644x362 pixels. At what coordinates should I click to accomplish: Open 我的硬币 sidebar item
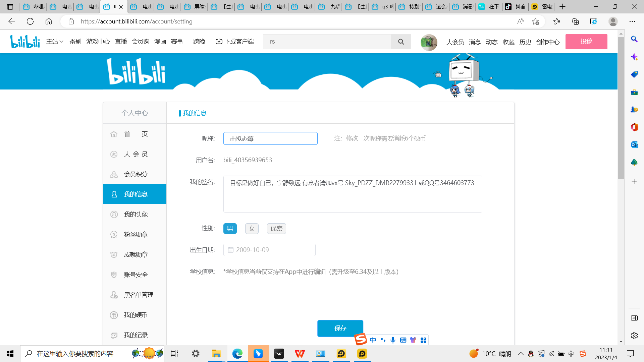pos(135,315)
